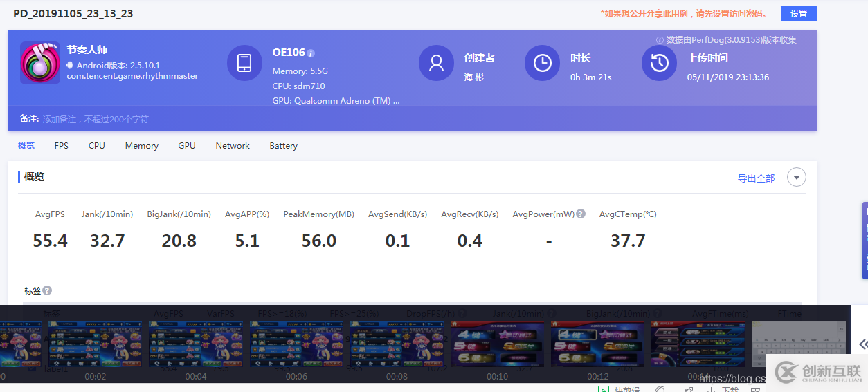This screenshot has height=392, width=868.
Task: Click the AvgCTemp value 37.7
Action: pos(628,241)
